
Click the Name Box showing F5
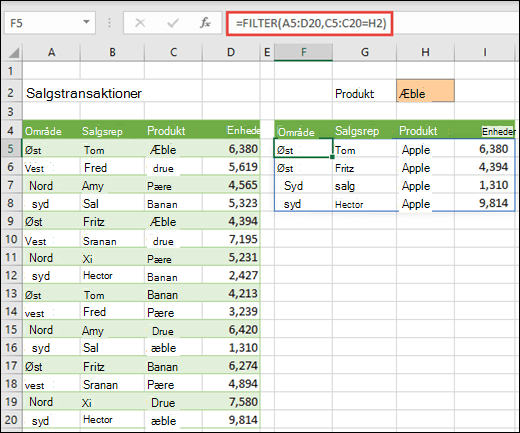click(50, 23)
